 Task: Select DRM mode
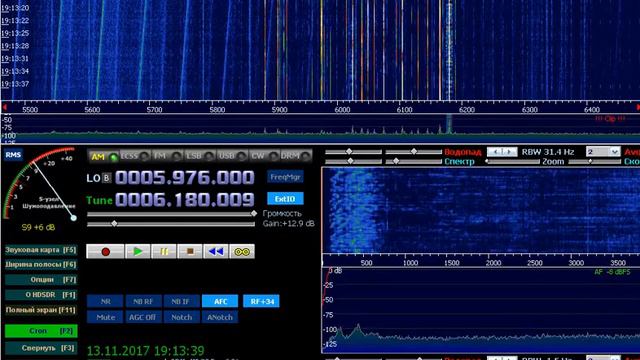point(296,156)
